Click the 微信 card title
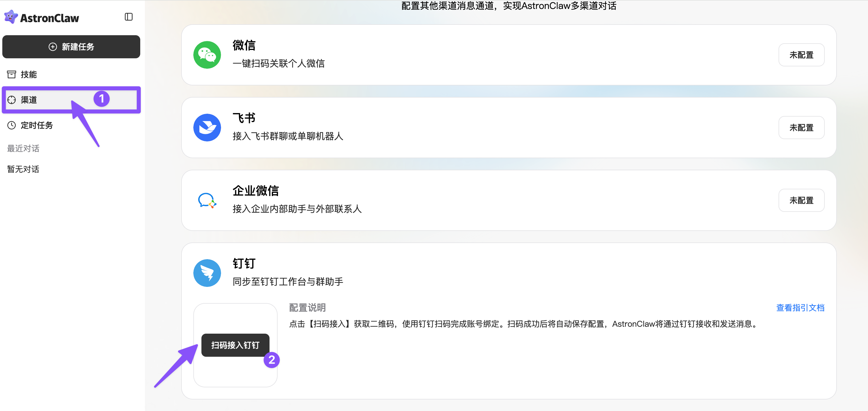 (x=244, y=45)
